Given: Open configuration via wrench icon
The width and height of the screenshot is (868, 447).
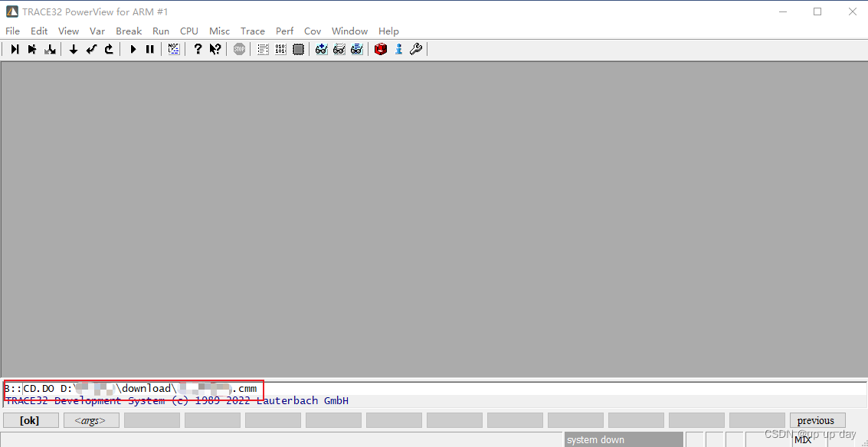Looking at the screenshot, I should 416,49.
